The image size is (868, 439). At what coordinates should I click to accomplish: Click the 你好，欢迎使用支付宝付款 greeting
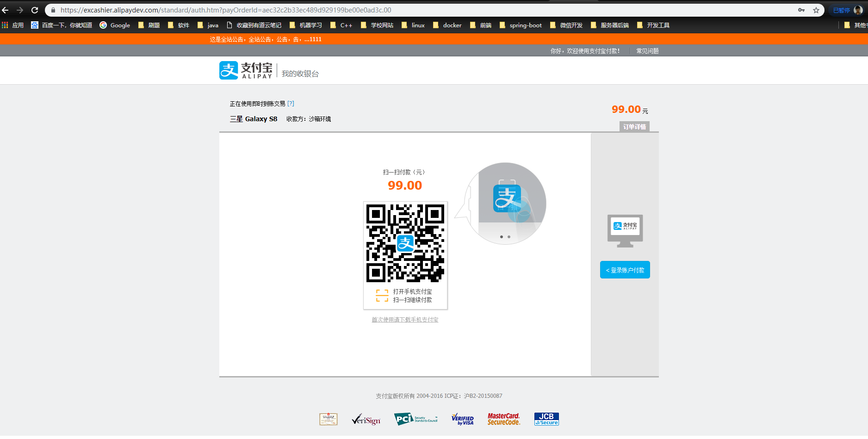[585, 51]
